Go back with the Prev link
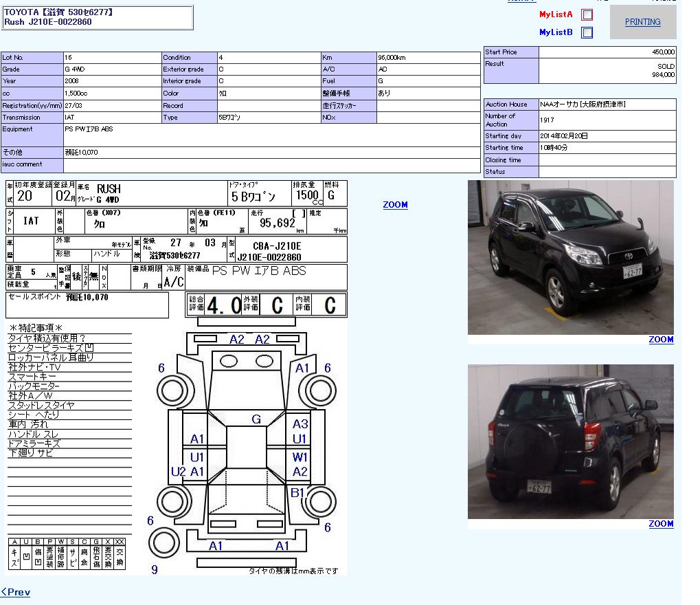This screenshot has width=700, height=605. point(16,592)
